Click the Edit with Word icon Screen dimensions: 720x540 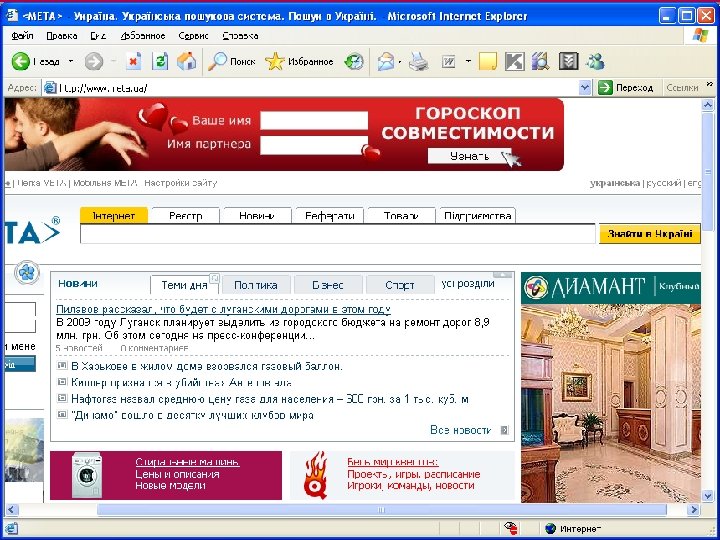[x=449, y=62]
